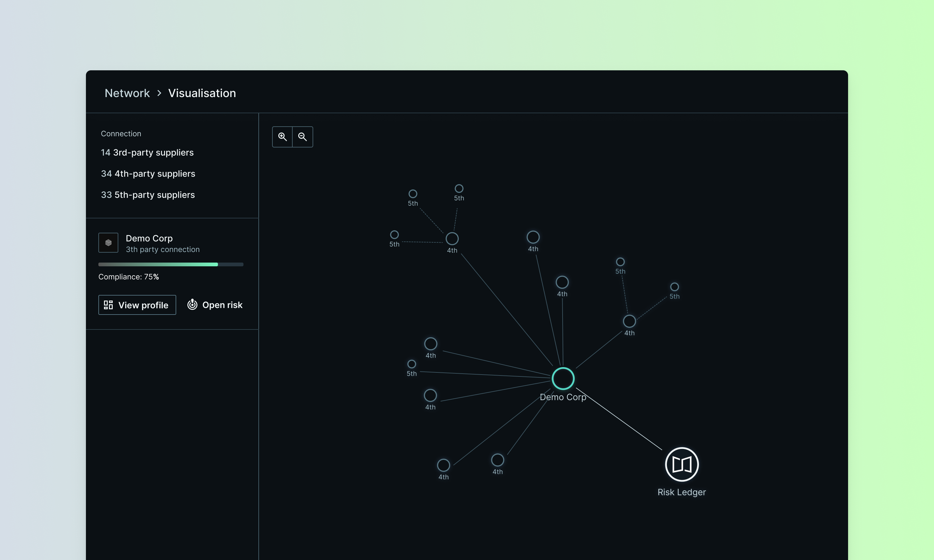Click the Open risk target icon

(192, 305)
